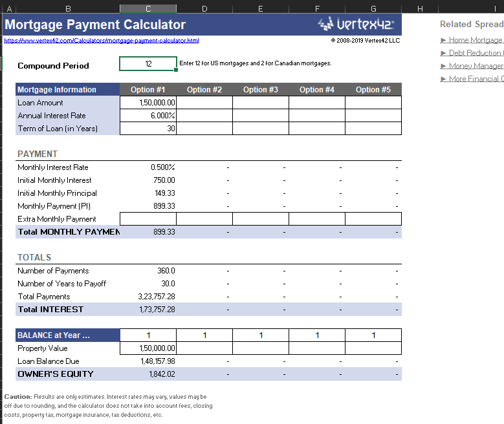Image resolution: width=504 pixels, height=424 pixels.
Task: Select Property Value cell under Option #4
Action: pyautogui.click(x=317, y=348)
